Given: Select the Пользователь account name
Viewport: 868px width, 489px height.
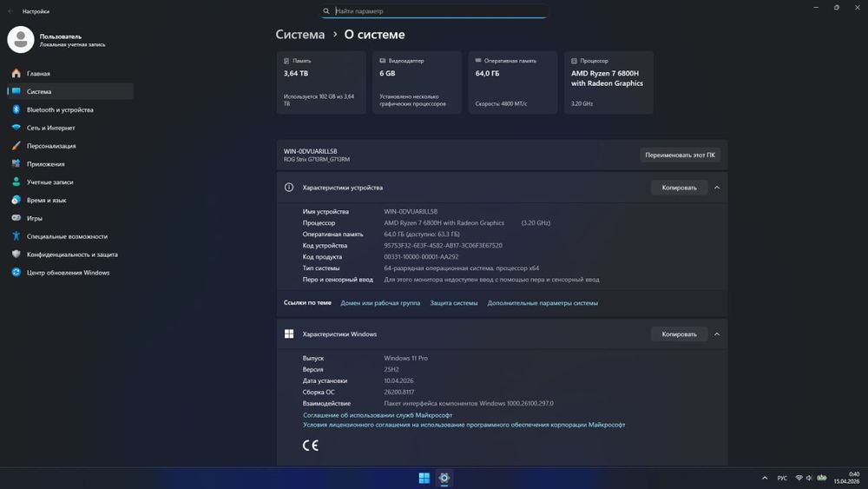Looking at the screenshot, I should pyautogui.click(x=61, y=36).
